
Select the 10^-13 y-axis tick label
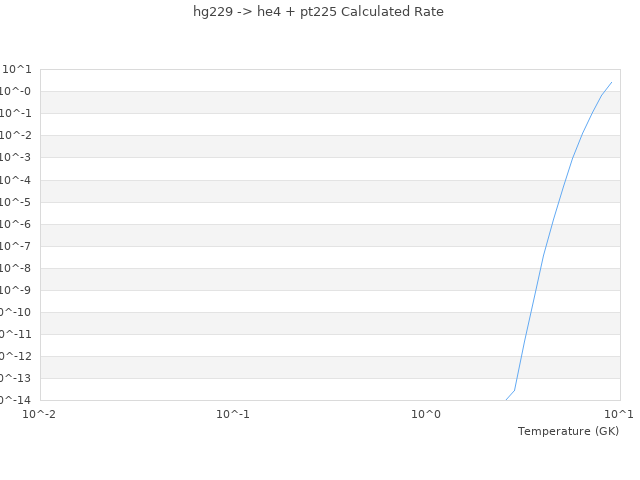14,378
